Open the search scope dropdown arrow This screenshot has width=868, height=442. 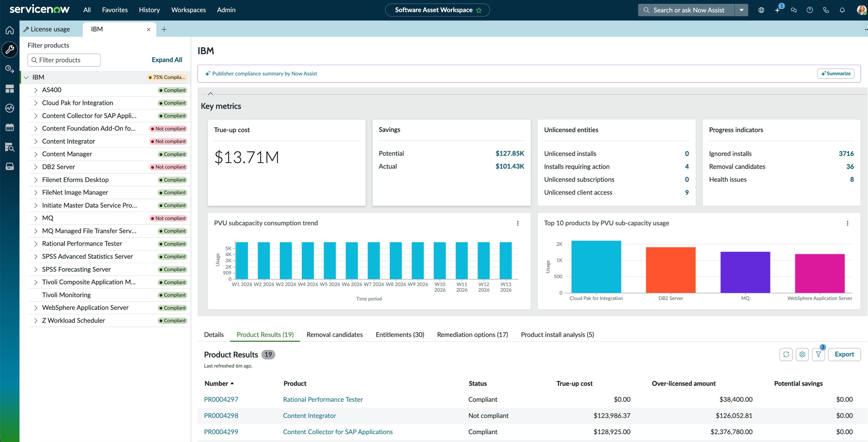coord(741,10)
